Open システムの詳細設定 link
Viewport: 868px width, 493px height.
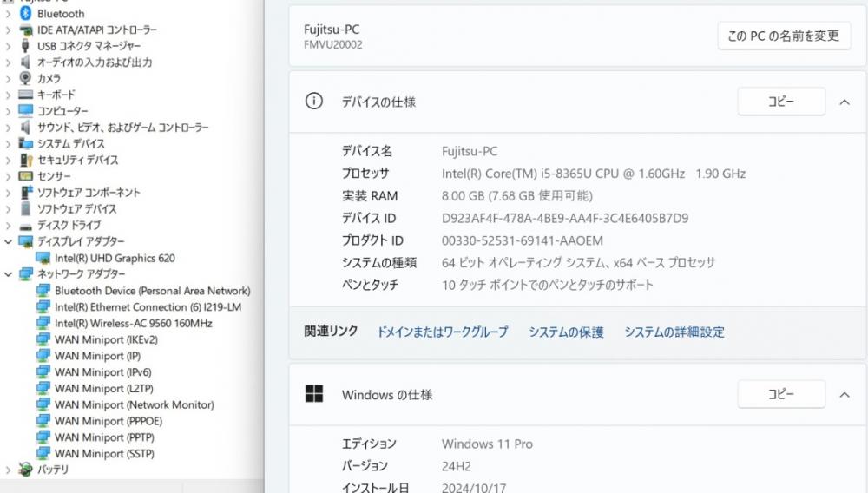point(674,332)
